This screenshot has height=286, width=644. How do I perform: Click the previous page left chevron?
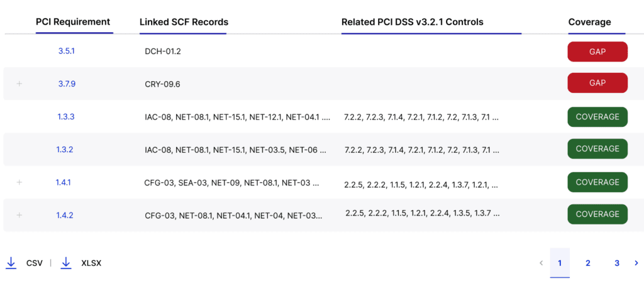pos(541,263)
